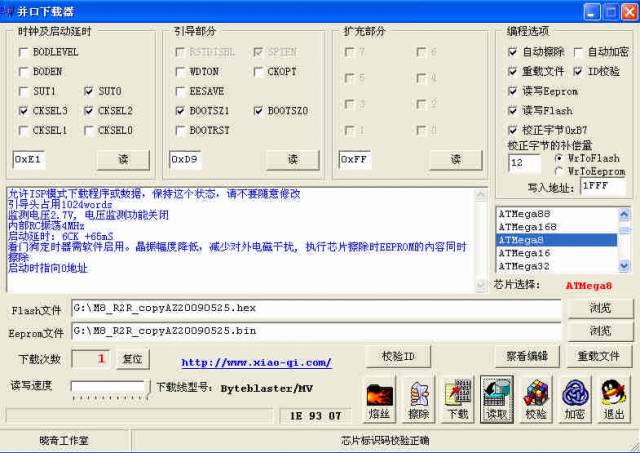Uncheck the 读写Flash option
The width and height of the screenshot is (640, 453).
coord(513,110)
